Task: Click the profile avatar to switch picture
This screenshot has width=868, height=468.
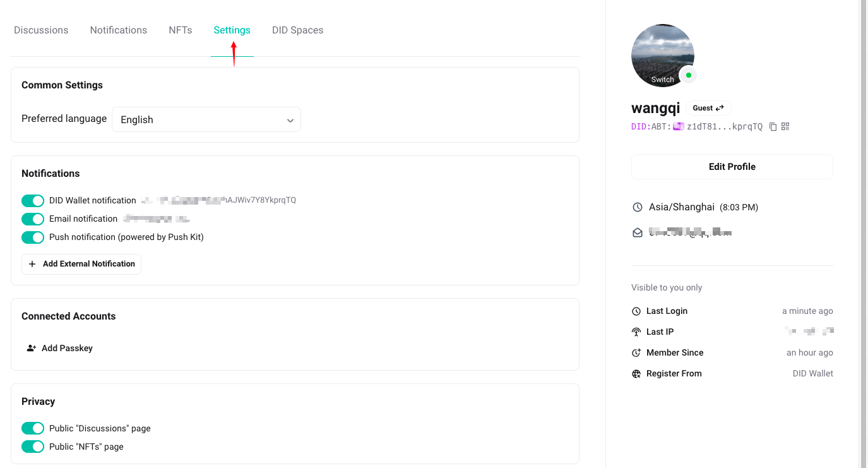Action: 662,56
